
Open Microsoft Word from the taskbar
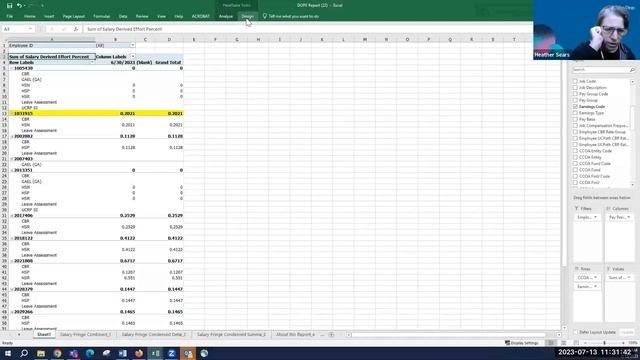tap(122, 353)
